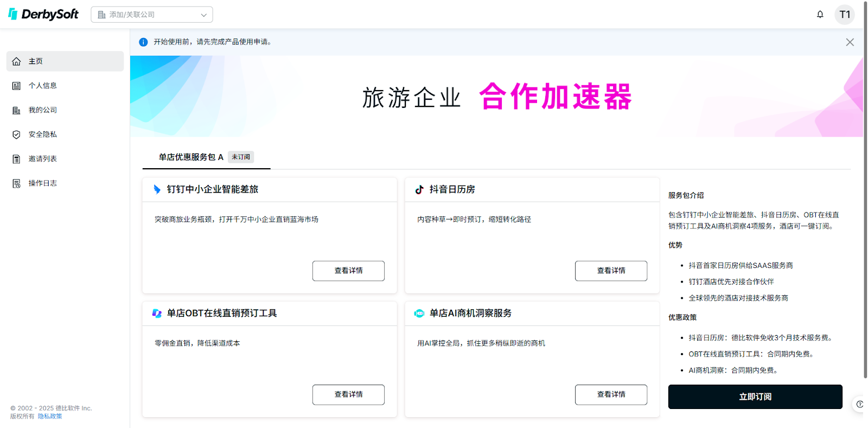Open the notification bell
This screenshot has width=868, height=428.
[820, 15]
